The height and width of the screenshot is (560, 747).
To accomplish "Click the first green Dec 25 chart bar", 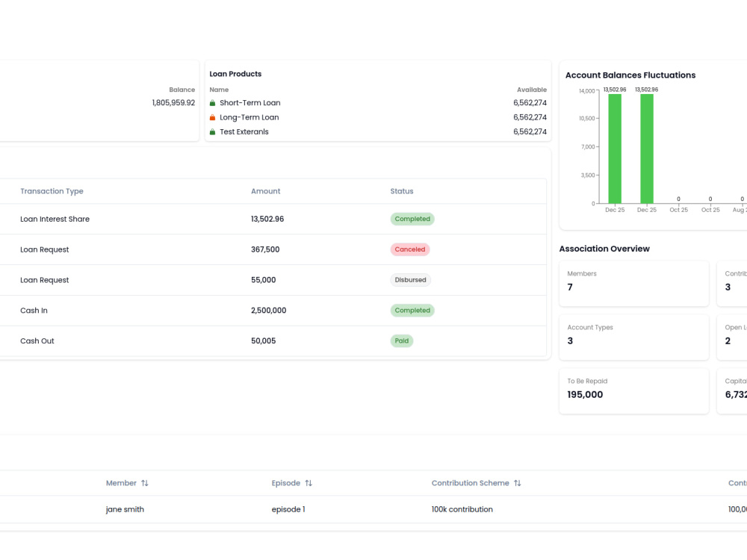I will pos(615,149).
